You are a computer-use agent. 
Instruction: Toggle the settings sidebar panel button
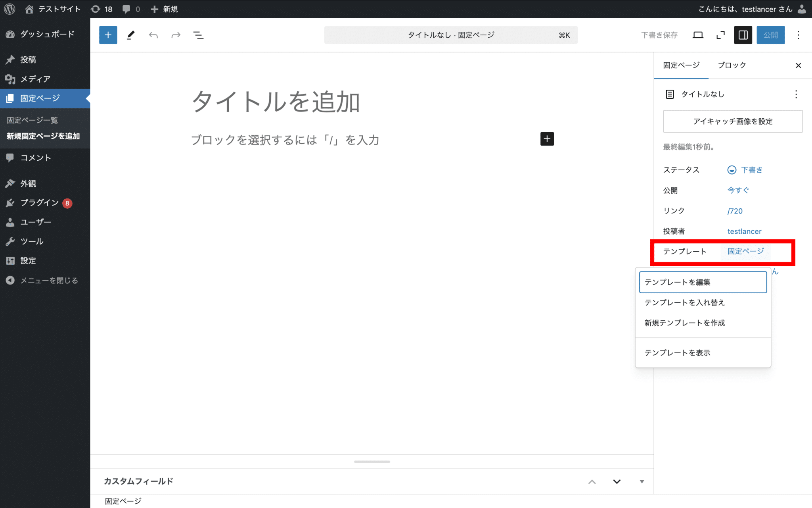[x=743, y=35]
